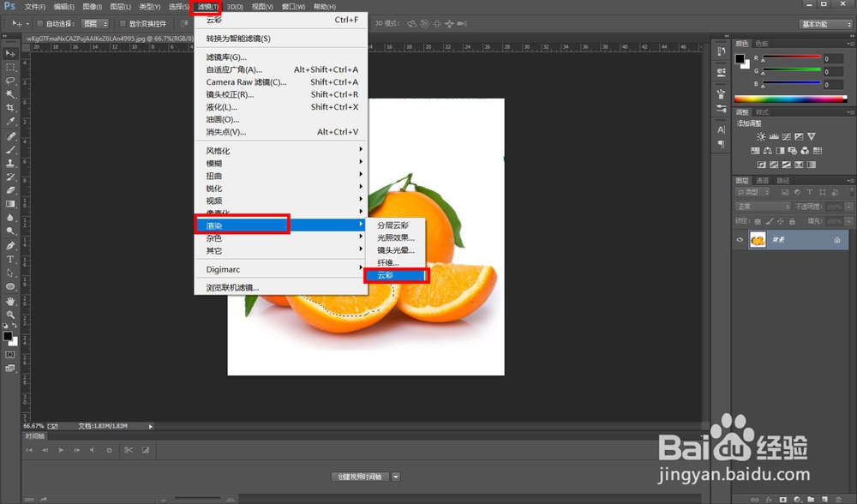Toggle adjustment layer filter icon

tap(797, 192)
